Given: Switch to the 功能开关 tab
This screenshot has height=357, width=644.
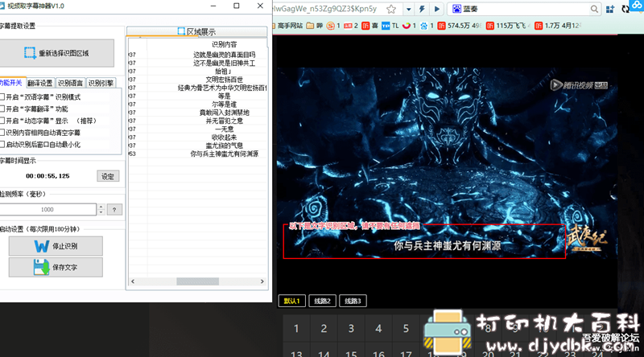Looking at the screenshot, I should point(11,83).
